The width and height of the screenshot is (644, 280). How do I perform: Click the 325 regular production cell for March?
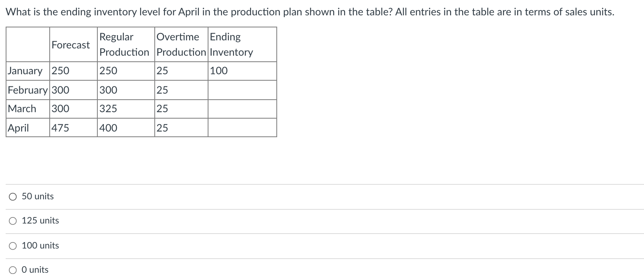point(107,109)
